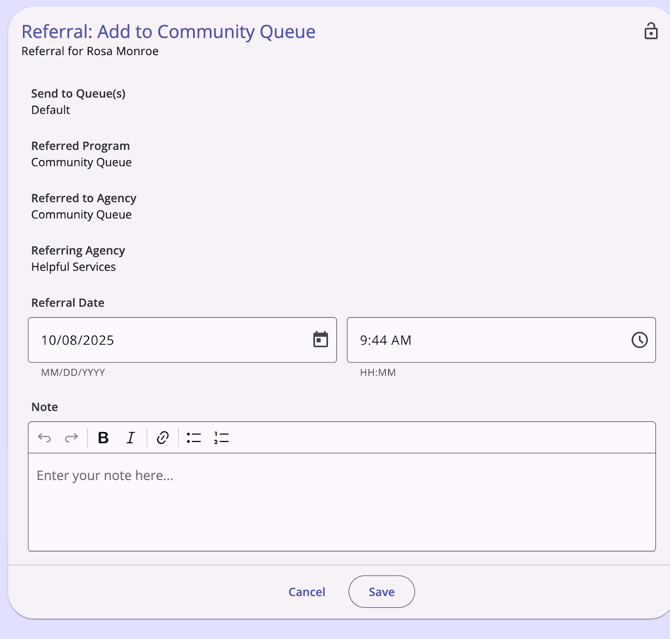Viewport: 670px width, 639px height.
Task: Click the Referral: Add to Community Queue heading
Action: 168,31
